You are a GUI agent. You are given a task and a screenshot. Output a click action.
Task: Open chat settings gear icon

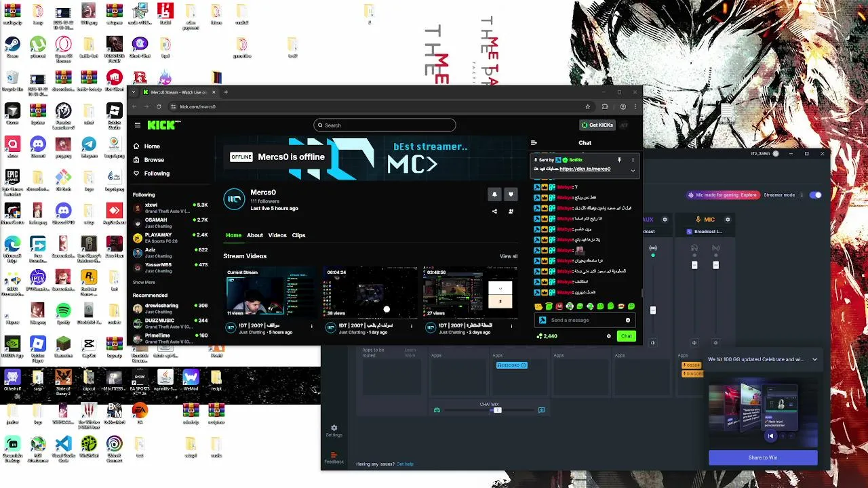pyautogui.click(x=608, y=336)
